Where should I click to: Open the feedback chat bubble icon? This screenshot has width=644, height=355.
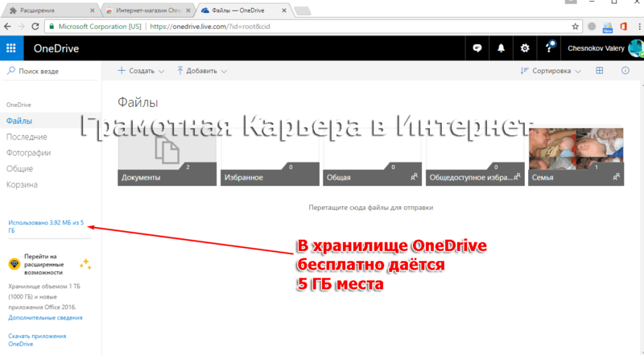click(x=477, y=48)
